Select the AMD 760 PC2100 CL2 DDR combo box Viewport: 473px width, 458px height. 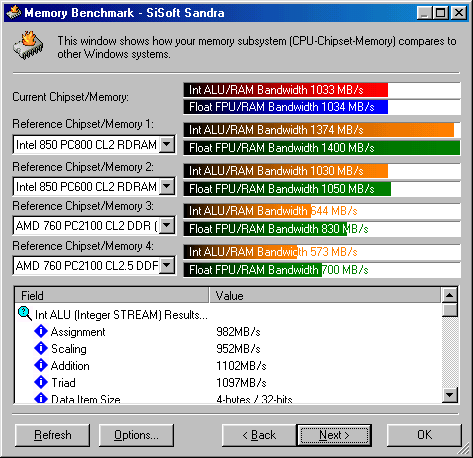pos(94,226)
